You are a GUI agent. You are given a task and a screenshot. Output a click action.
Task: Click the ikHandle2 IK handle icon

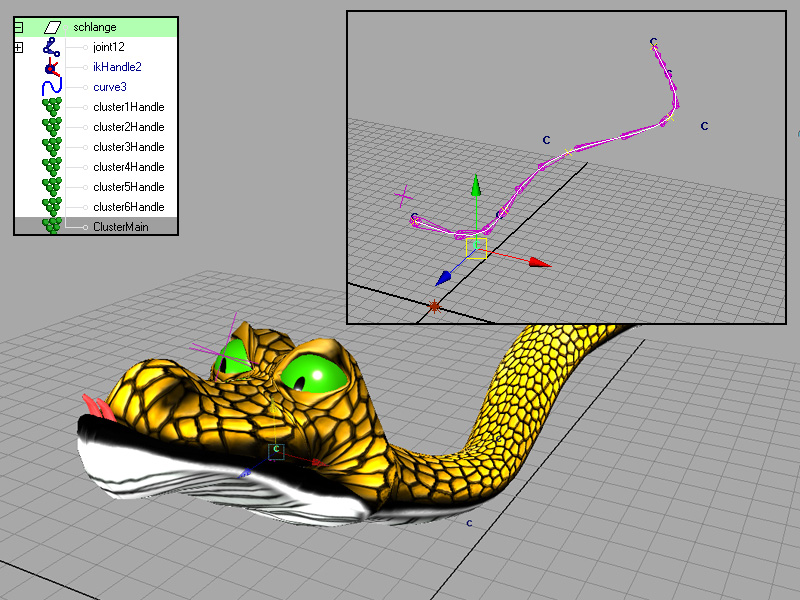(x=52, y=67)
